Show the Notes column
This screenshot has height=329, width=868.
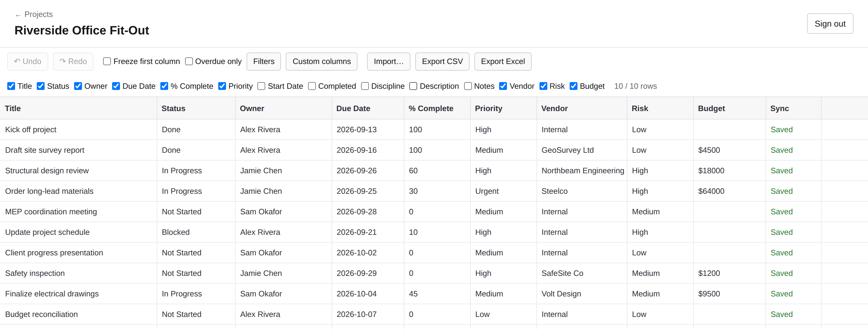(468, 86)
